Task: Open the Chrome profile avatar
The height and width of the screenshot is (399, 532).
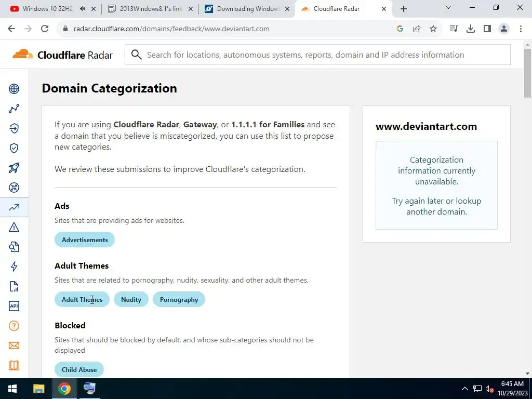Action: 504,29
